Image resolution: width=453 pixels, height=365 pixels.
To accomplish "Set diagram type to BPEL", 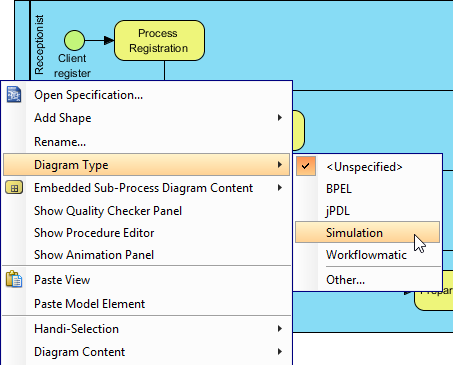I will pyautogui.click(x=368, y=189).
